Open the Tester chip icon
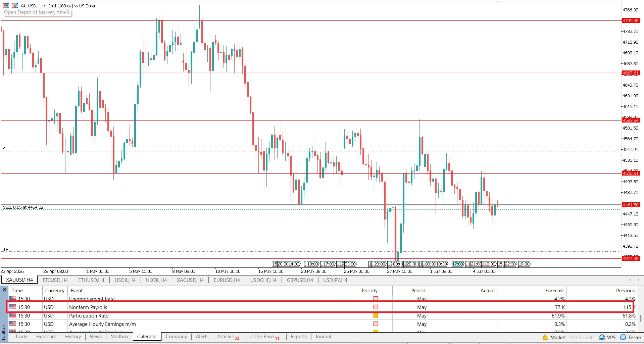The height and width of the screenshot is (344, 644). [x=623, y=337]
